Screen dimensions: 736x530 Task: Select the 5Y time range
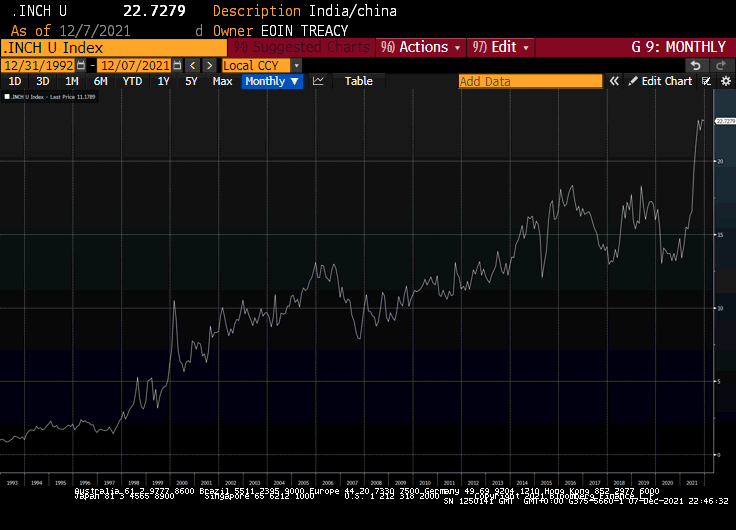click(191, 81)
